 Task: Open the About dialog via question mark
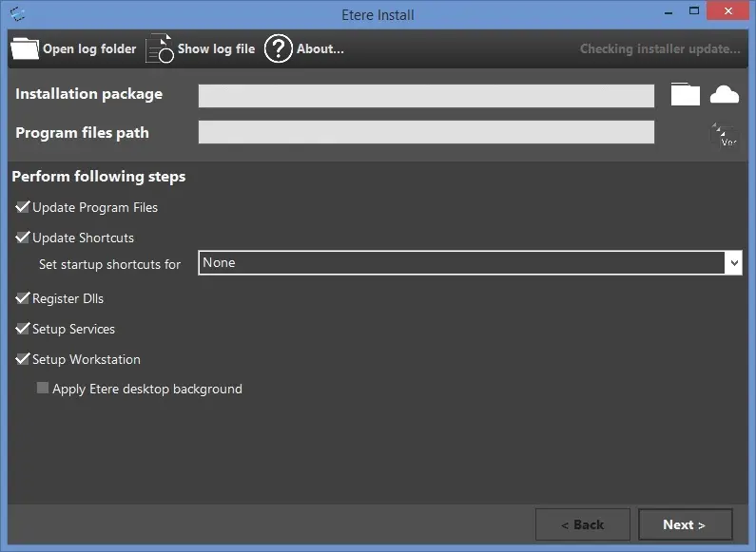(x=278, y=48)
